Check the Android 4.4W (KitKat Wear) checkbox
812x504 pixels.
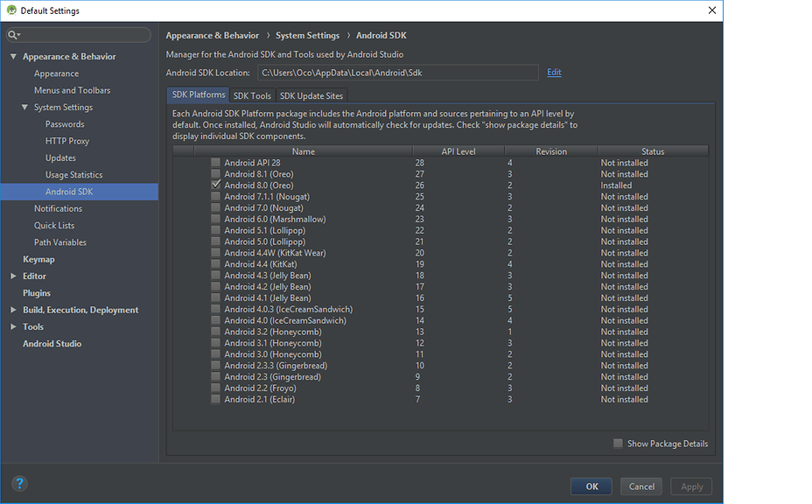215,253
